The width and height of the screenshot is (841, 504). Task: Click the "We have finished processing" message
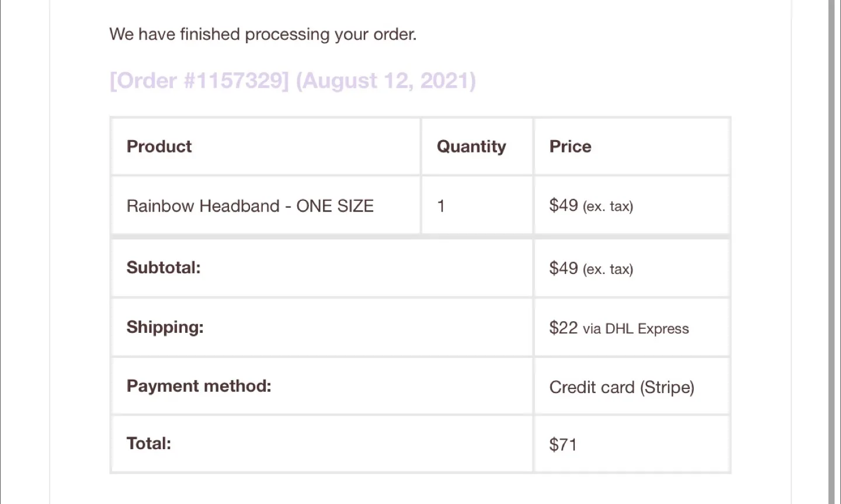tap(263, 34)
